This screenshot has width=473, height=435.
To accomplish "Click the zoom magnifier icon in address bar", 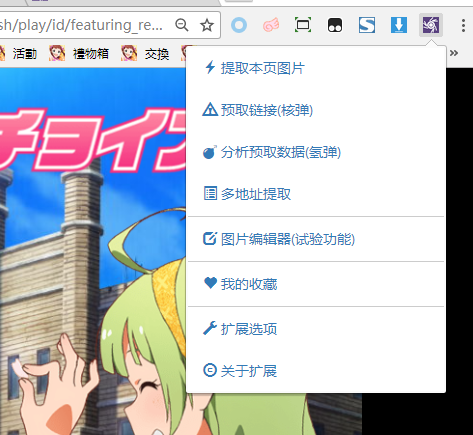I will pos(182,25).
